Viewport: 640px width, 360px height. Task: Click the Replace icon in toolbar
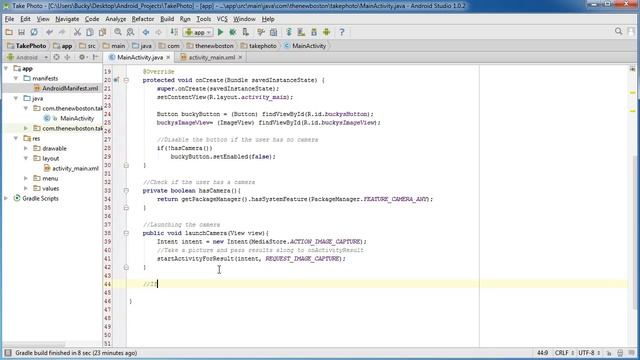click(130, 32)
